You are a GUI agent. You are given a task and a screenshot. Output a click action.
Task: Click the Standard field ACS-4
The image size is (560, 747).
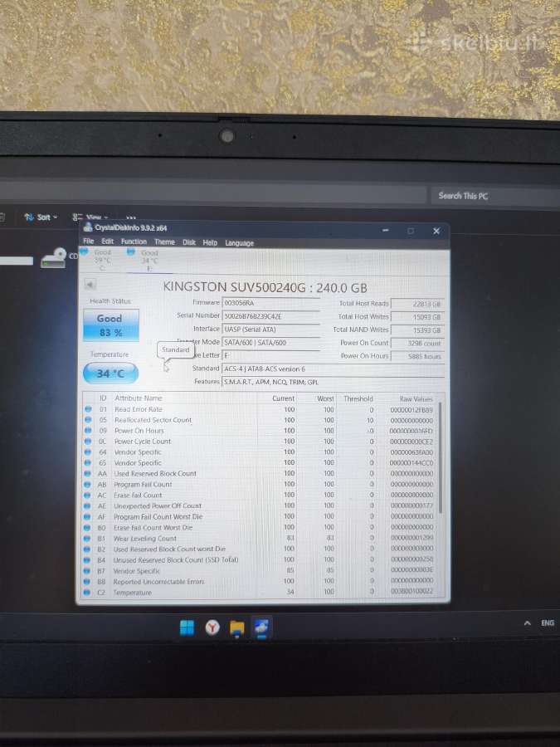pos(334,369)
